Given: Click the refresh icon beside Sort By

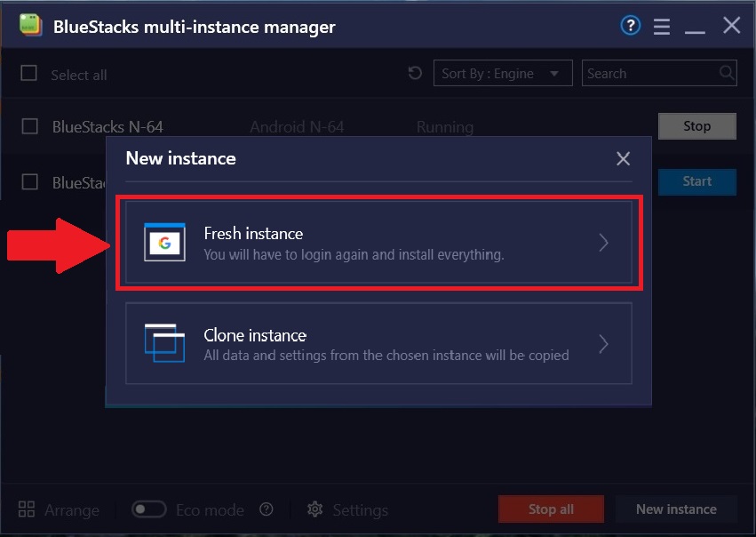Looking at the screenshot, I should click(x=415, y=73).
